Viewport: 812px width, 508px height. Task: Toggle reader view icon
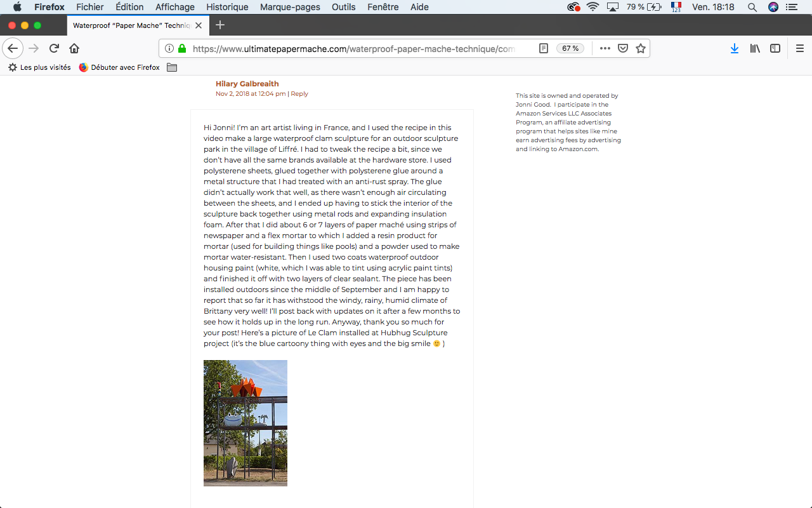(x=544, y=48)
